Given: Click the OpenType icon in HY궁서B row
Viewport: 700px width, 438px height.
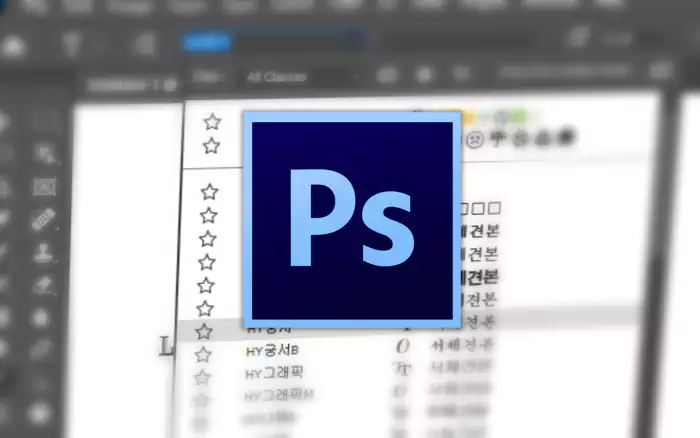Looking at the screenshot, I should click(x=402, y=346).
